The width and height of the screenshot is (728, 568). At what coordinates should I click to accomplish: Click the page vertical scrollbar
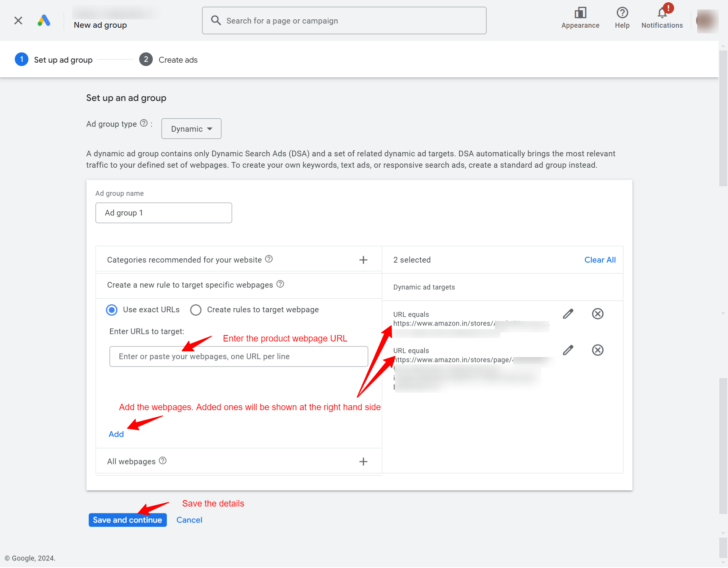(723, 304)
